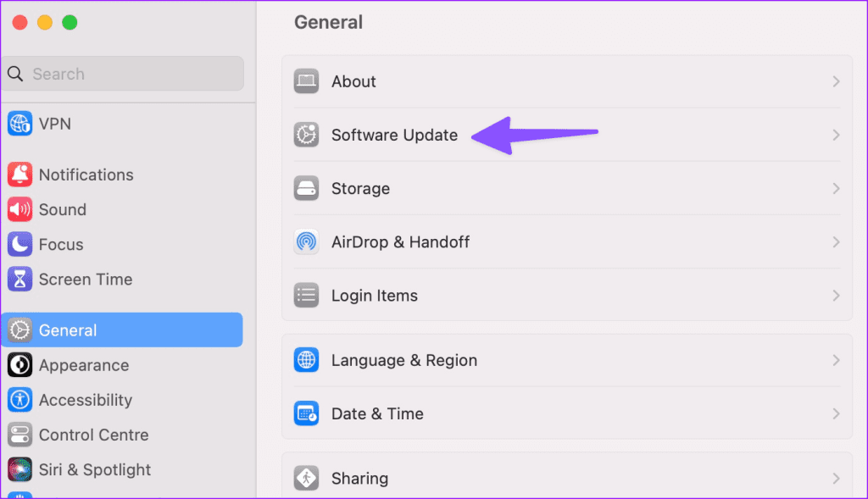The width and height of the screenshot is (868, 499).
Task: Open Screen Time hourglass icon
Action: [x=20, y=280]
